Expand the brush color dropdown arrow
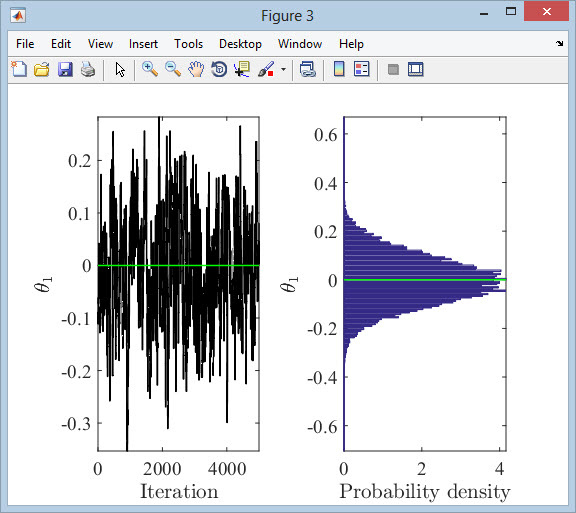The image size is (576, 513). [x=283, y=69]
